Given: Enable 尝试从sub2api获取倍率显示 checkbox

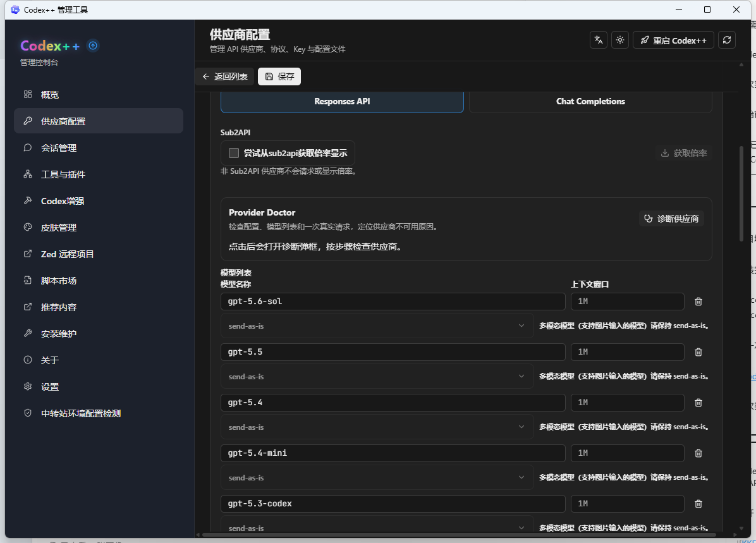Looking at the screenshot, I should tap(234, 153).
